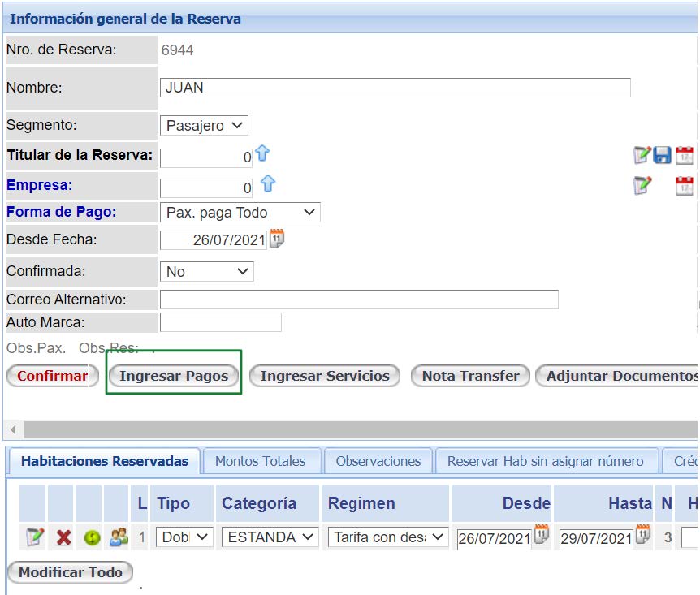Image resolution: width=700 pixels, height=595 pixels.
Task: Switch to the Montos Totales tab
Action: pos(261,459)
